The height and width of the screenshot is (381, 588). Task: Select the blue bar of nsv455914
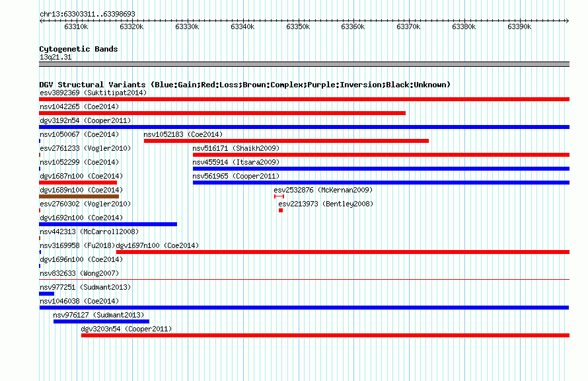pos(381,169)
